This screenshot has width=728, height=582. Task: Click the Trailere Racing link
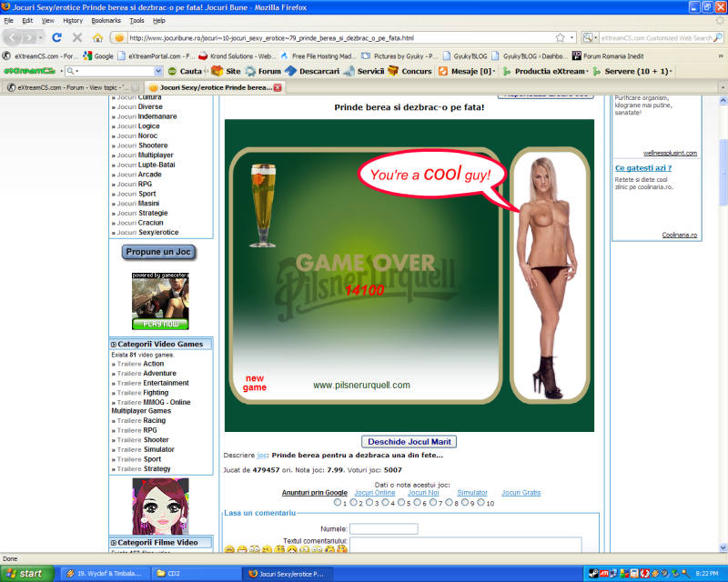[141, 420]
